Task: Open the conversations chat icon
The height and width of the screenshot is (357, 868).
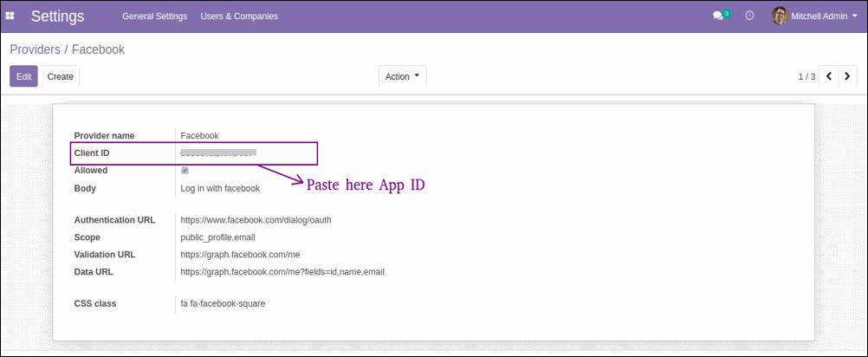Action: point(718,16)
